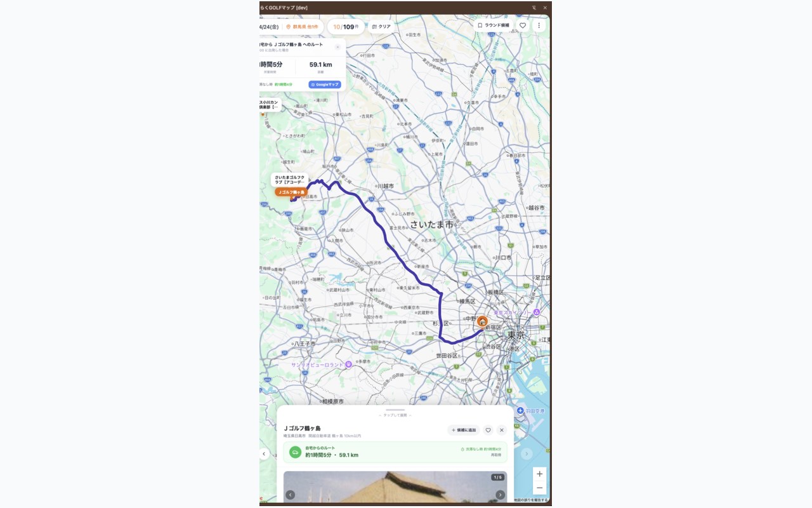Zoom out the map with minus
The width and height of the screenshot is (812, 508).
(x=539, y=488)
